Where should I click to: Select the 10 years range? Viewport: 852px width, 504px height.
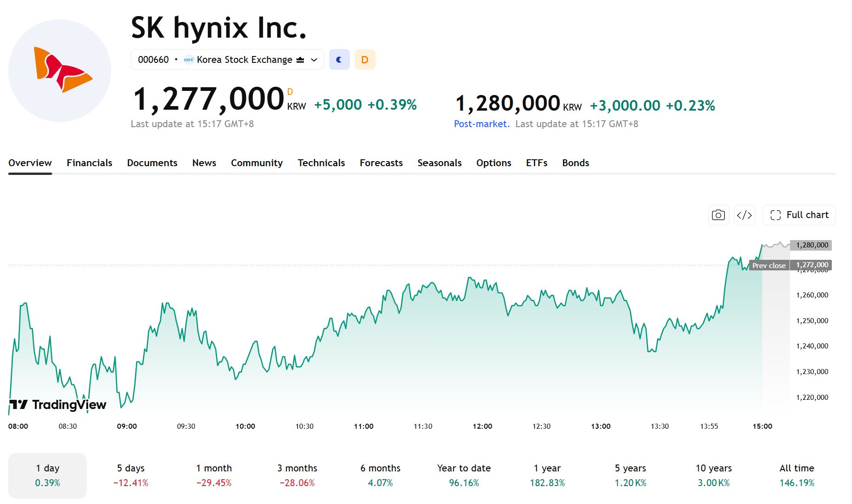point(714,476)
